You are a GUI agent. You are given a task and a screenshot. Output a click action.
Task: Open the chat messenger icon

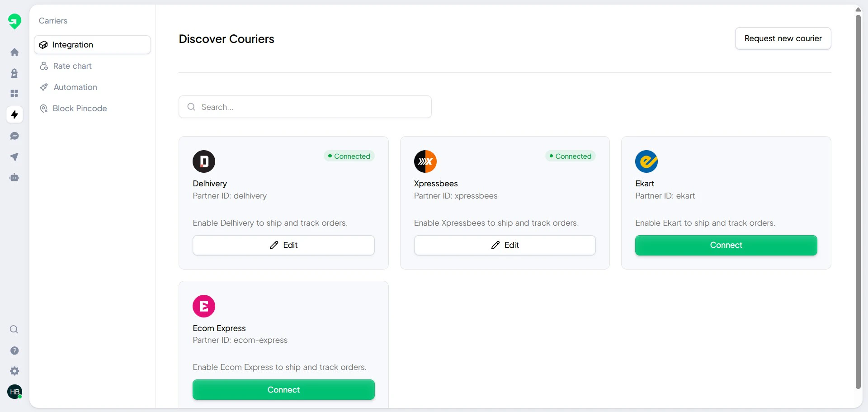(x=14, y=136)
